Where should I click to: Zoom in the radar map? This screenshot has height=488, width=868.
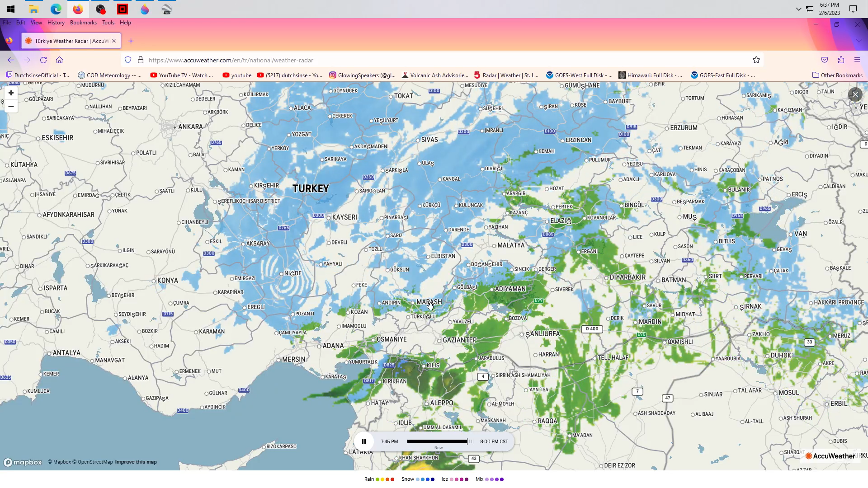click(11, 93)
